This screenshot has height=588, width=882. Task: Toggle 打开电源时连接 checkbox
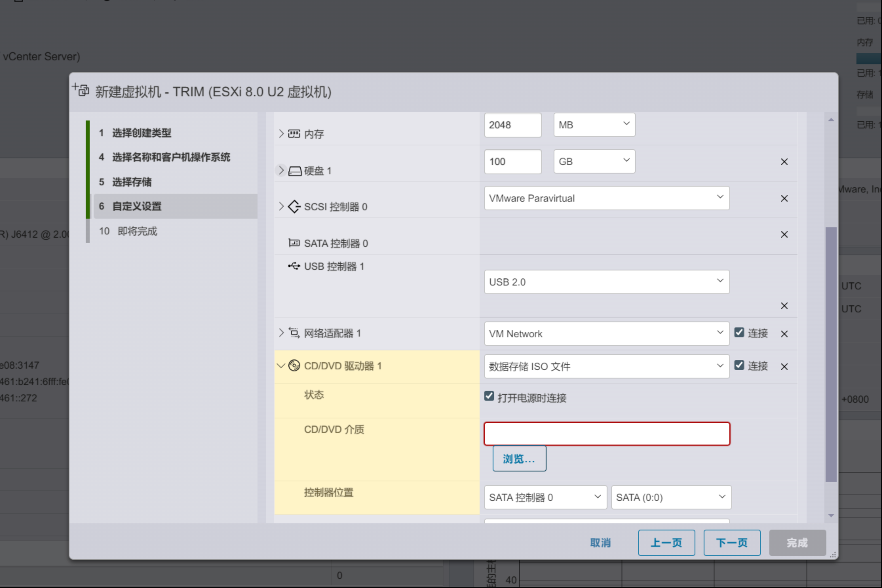(x=489, y=396)
